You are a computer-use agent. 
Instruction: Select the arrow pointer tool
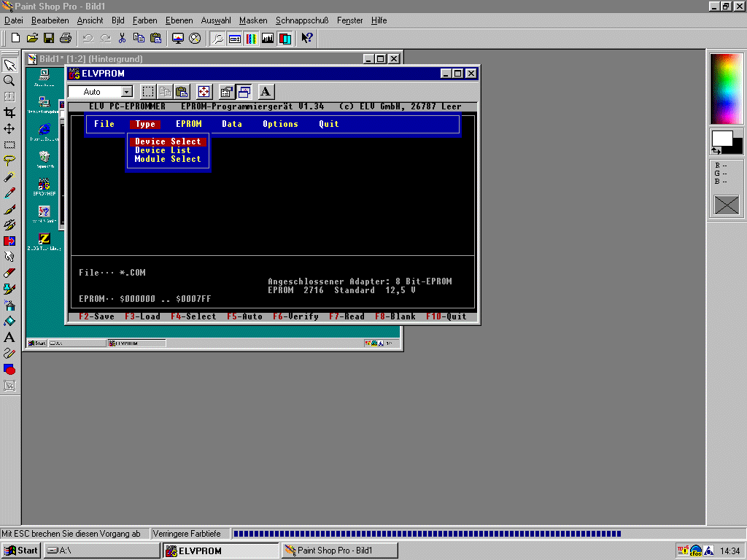9,65
